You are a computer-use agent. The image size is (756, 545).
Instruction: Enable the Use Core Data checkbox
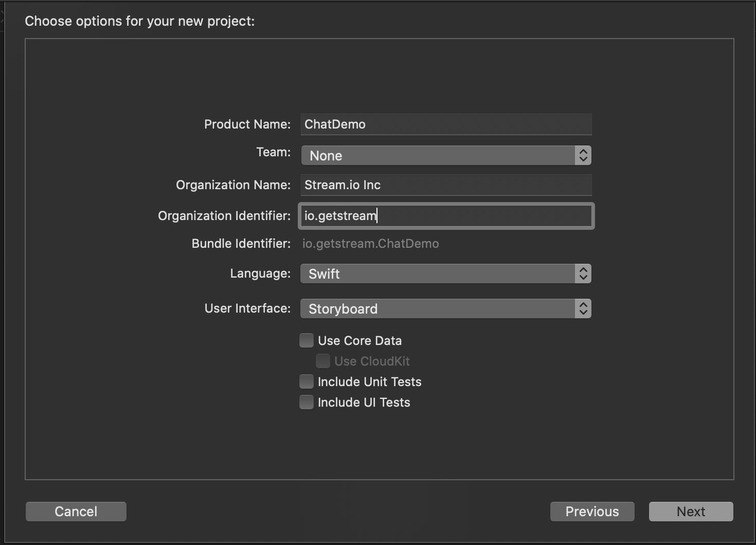(307, 340)
